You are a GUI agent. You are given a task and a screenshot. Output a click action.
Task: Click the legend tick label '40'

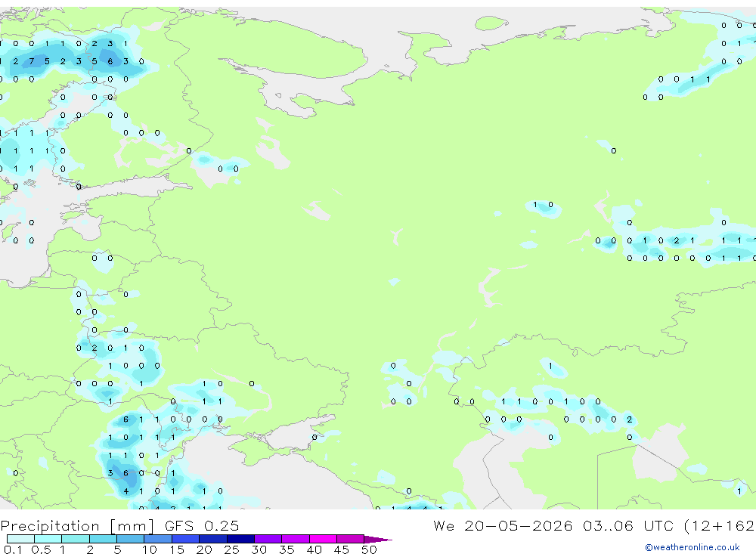(314, 549)
